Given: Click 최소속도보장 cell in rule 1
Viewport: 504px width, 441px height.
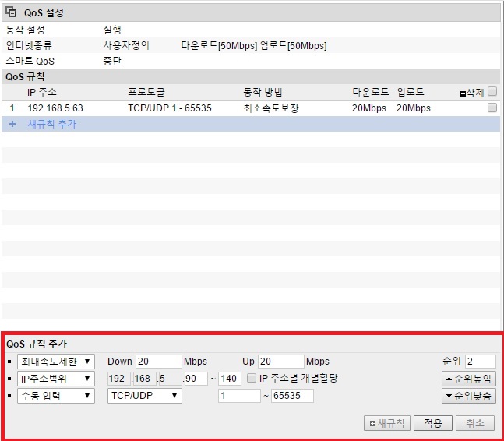Looking at the screenshot, I should coord(271,108).
